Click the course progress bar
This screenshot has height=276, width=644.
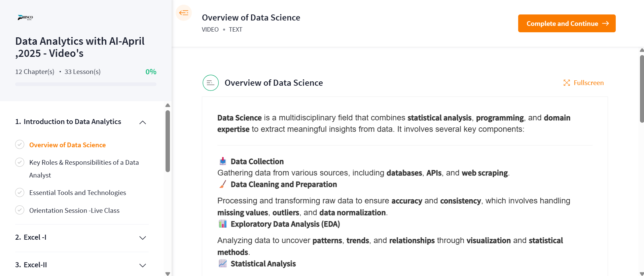coord(86,84)
